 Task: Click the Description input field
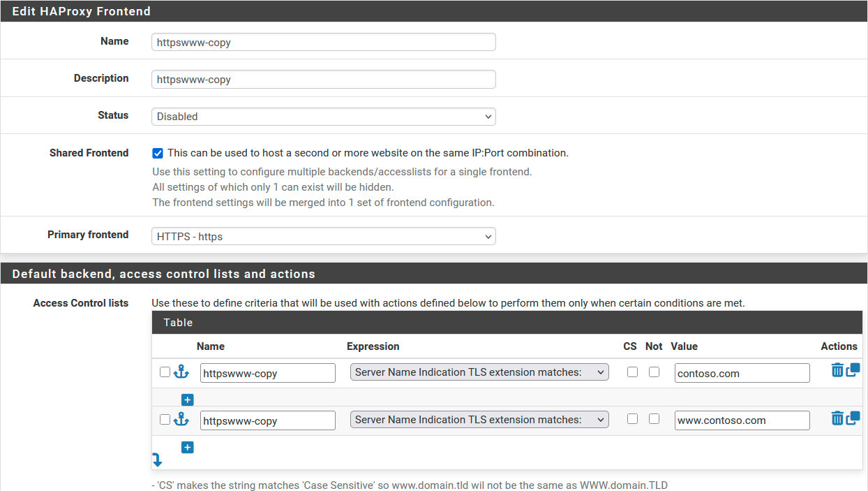coord(324,79)
